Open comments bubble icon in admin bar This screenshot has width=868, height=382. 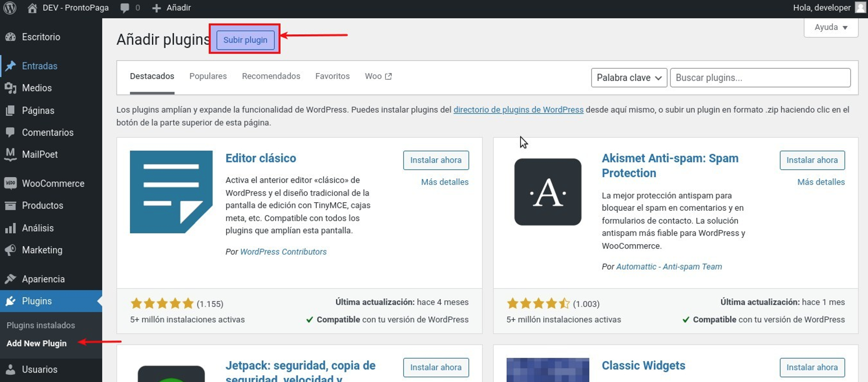pyautogui.click(x=124, y=7)
